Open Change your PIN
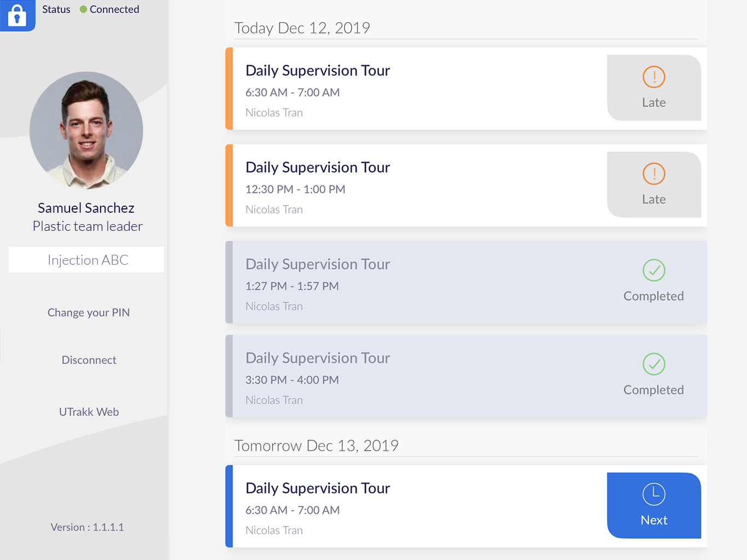Screen dimensions: 747x560 (x=89, y=312)
